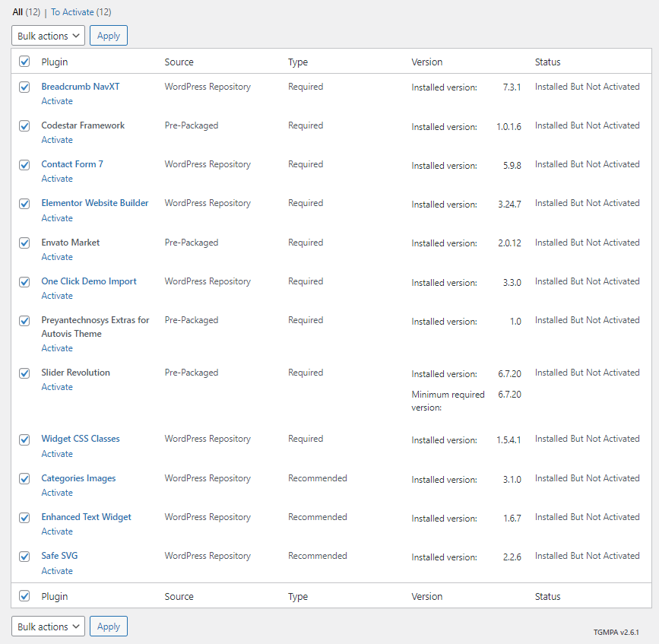The image size is (659, 644).
Task: Uncheck the Categories Images checkbox
Action: (24, 479)
